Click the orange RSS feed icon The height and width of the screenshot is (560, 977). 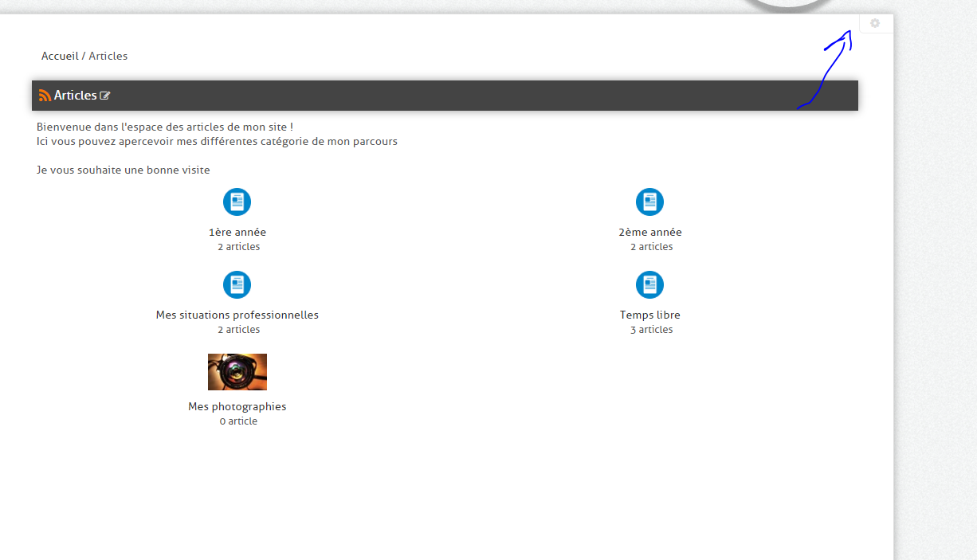tap(45, 96)
